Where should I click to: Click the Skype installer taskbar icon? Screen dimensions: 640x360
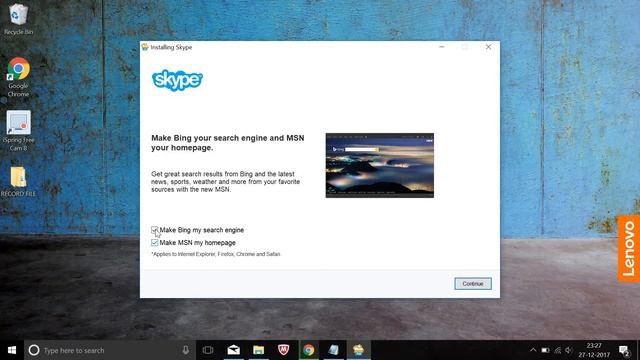pyautogui.click(x=358, y=350)
